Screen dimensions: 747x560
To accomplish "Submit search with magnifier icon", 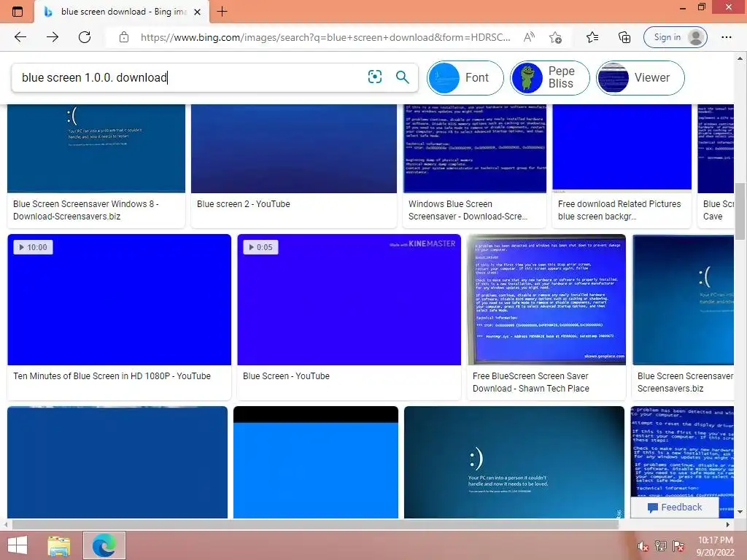I will [x=403, y=77].
